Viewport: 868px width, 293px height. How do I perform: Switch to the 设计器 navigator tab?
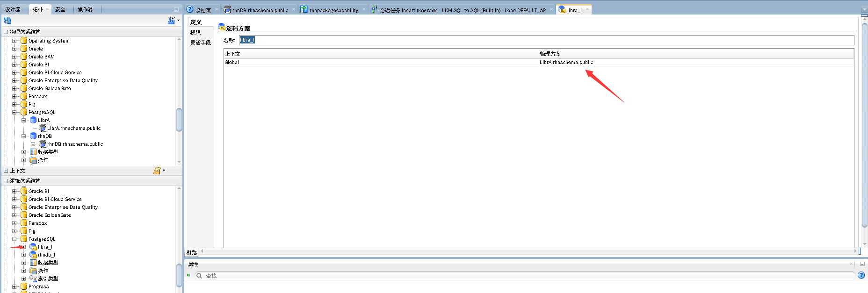click(13, 9)
